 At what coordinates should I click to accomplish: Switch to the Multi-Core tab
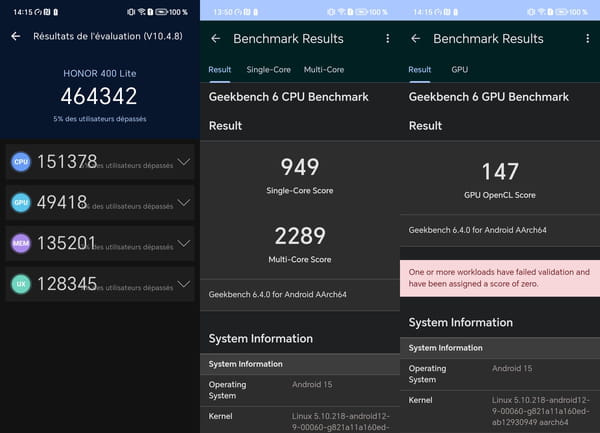tap(324, 70)
